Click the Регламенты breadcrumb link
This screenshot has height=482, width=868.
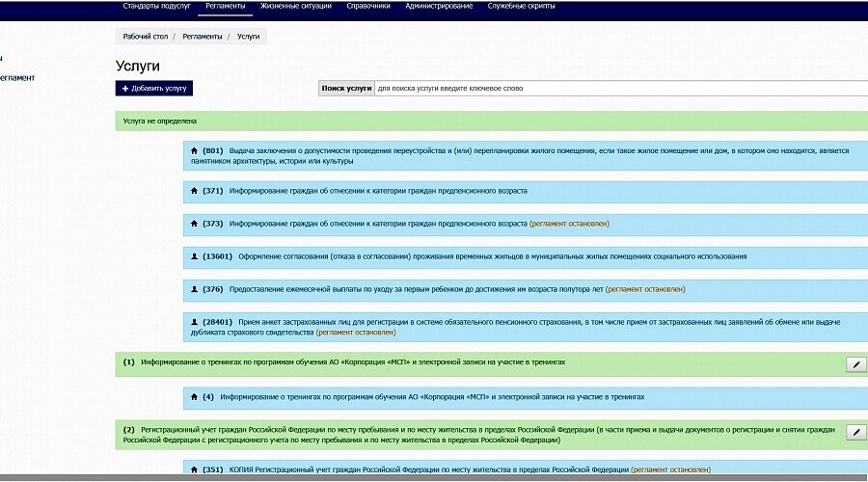[x=201, y=36]
